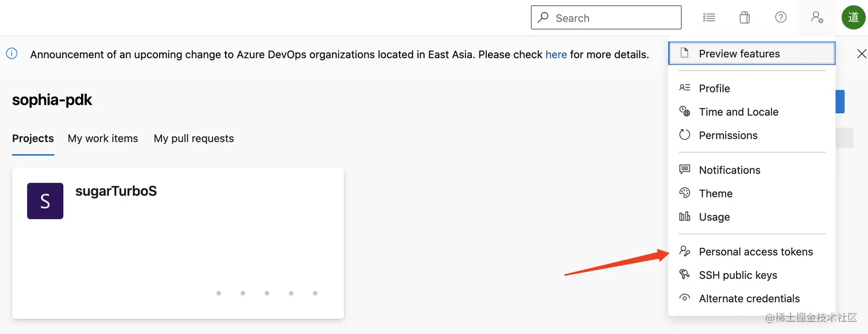Switch to My work items tab

click(x=103, y=139)
